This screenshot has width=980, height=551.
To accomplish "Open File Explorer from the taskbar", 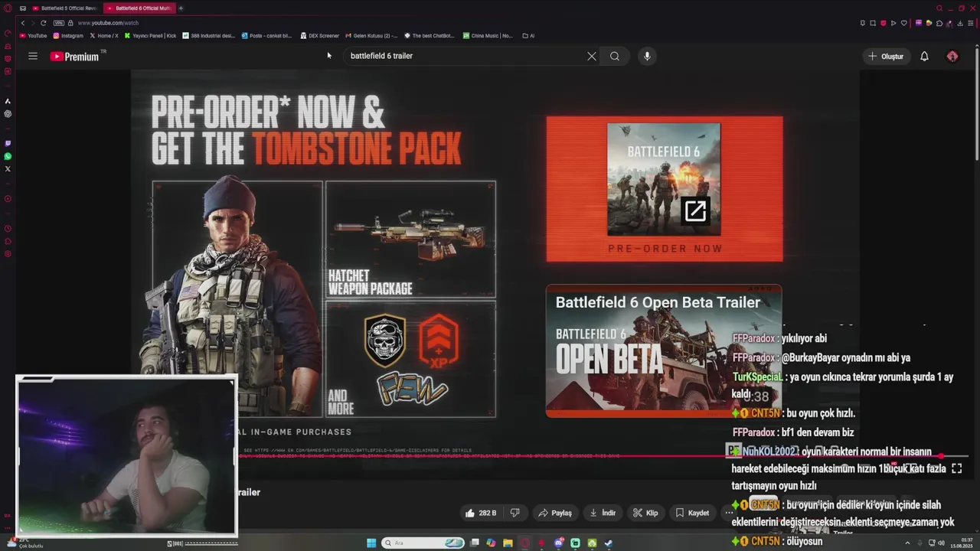I will point(508,543).
